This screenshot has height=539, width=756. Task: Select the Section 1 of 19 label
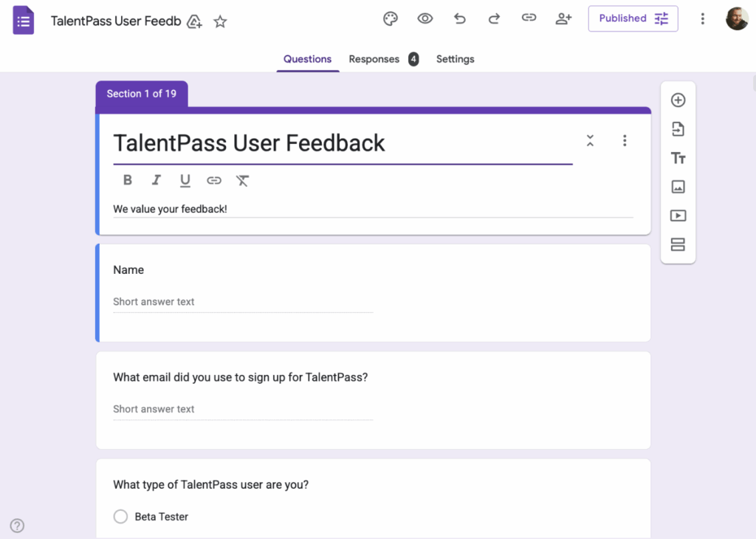point(142,94)
